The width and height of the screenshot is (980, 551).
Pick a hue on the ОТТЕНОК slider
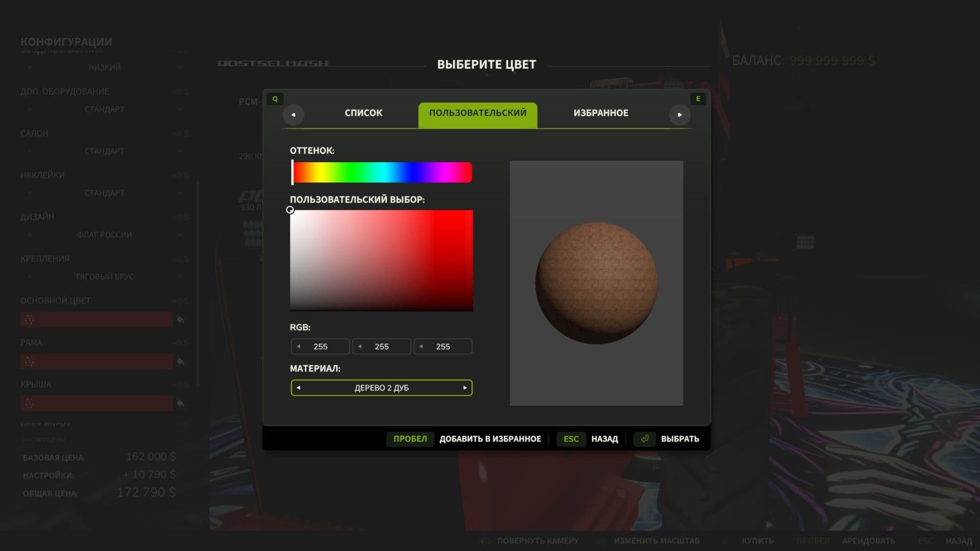pos(382,172)
